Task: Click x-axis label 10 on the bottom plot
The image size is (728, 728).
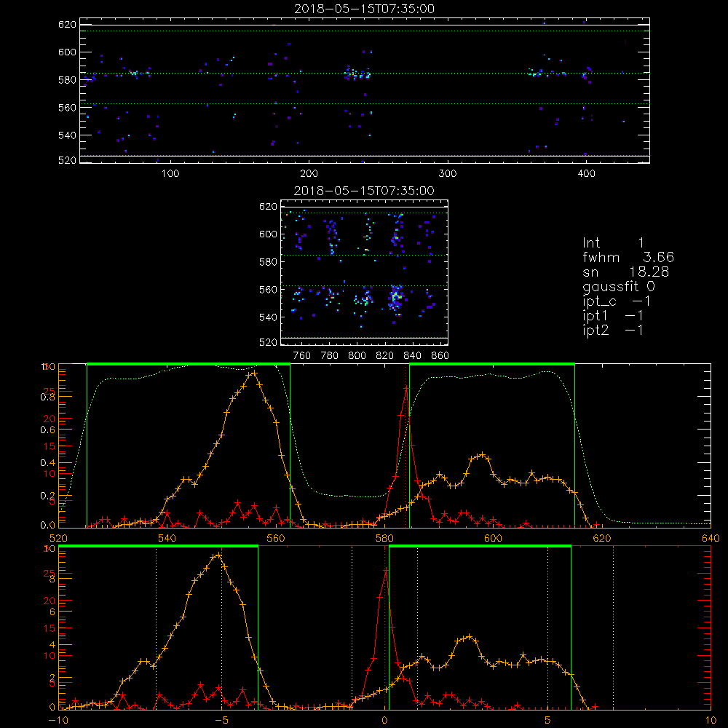Action: 711,720
